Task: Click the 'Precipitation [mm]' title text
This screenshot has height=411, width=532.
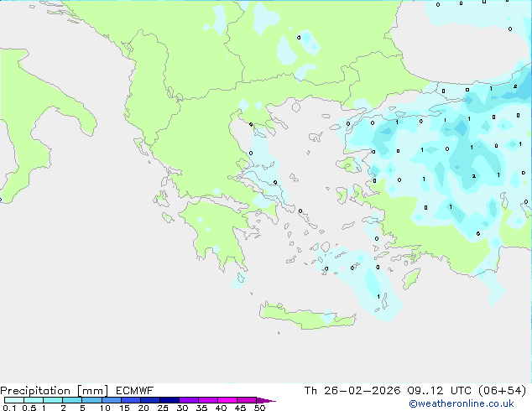Action: tap(55, 391)
